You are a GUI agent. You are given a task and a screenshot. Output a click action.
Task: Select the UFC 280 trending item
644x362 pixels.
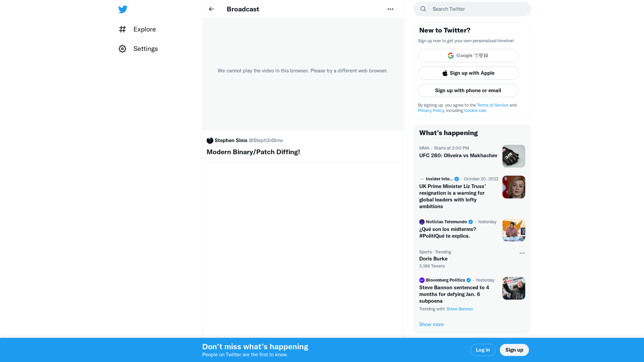[x=458, y=155]
